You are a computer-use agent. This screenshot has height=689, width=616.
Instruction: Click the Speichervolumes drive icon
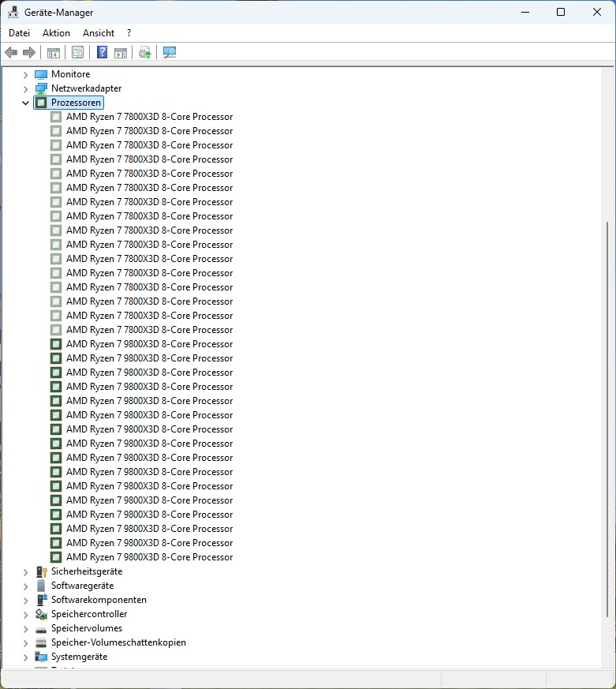(41, 629)
